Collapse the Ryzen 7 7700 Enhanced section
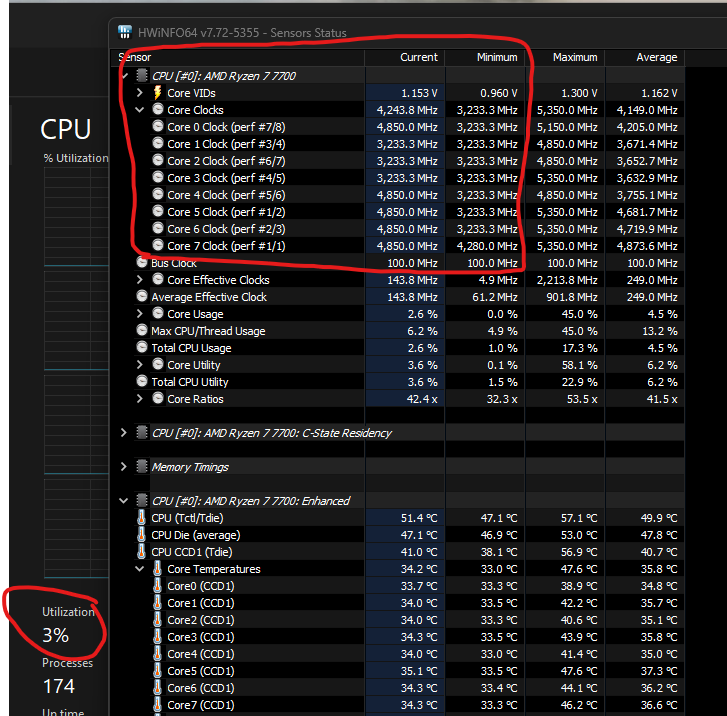The width and height of the screenshot is (727, 716). click(x=123, y=501)
